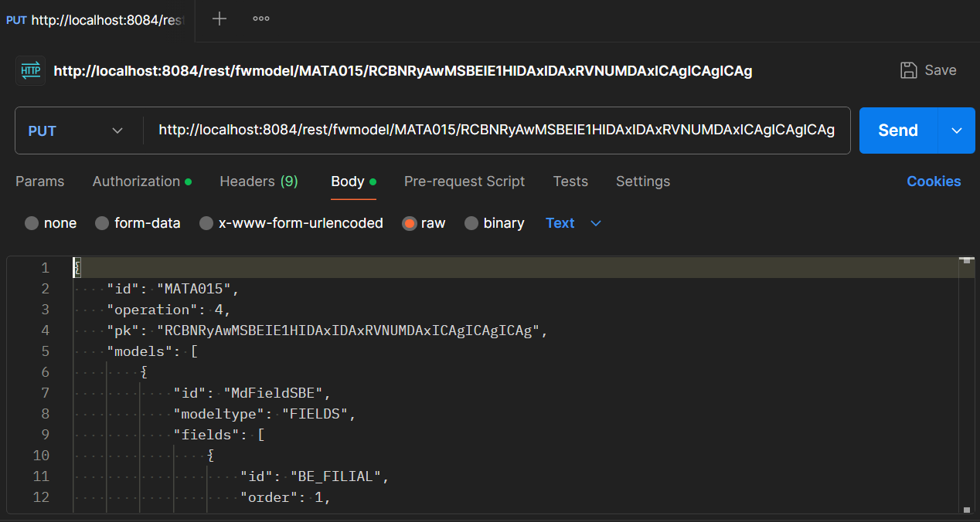Click the plus icon to open new tab

[x=219, y=19]
